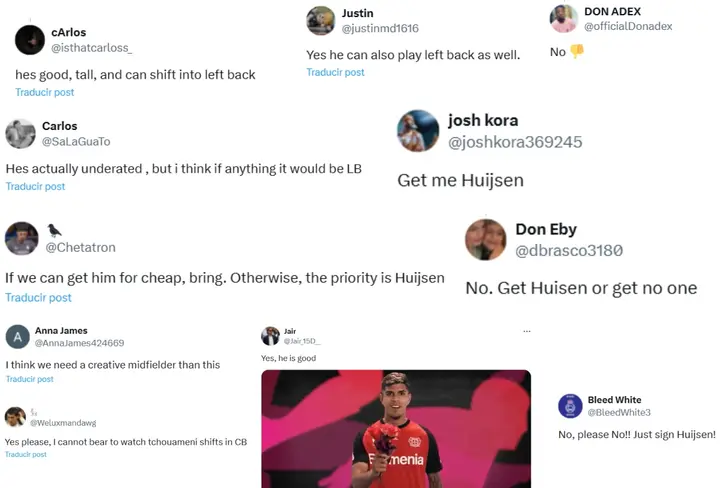Translate the @Chetatron post about Huijsen

pyautogui.click(x=39, y=298)
